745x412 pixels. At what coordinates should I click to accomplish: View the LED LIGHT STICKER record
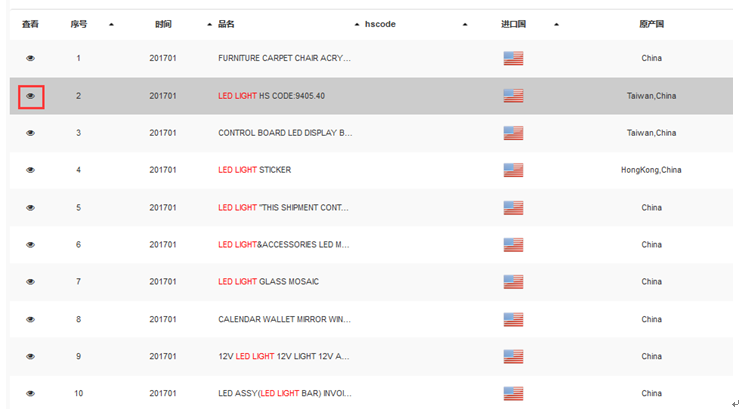pyautogui.click(x=30, y=170)
